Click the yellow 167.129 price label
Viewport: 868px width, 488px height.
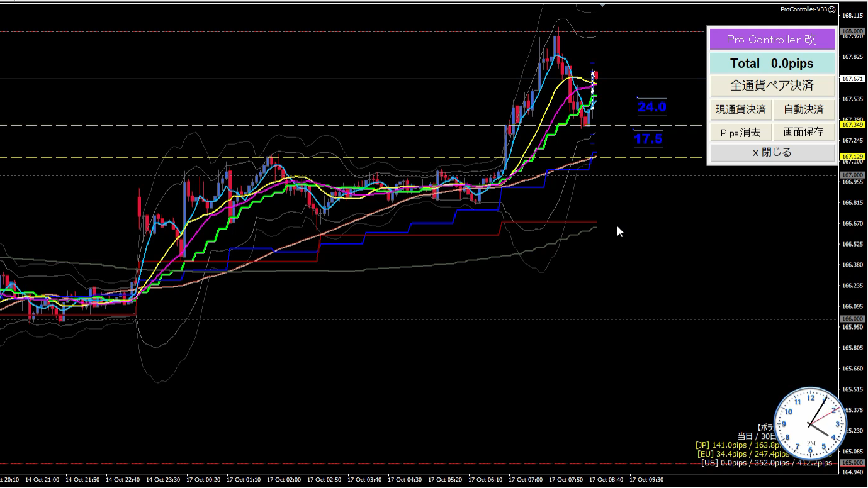[x=853, y=157]
